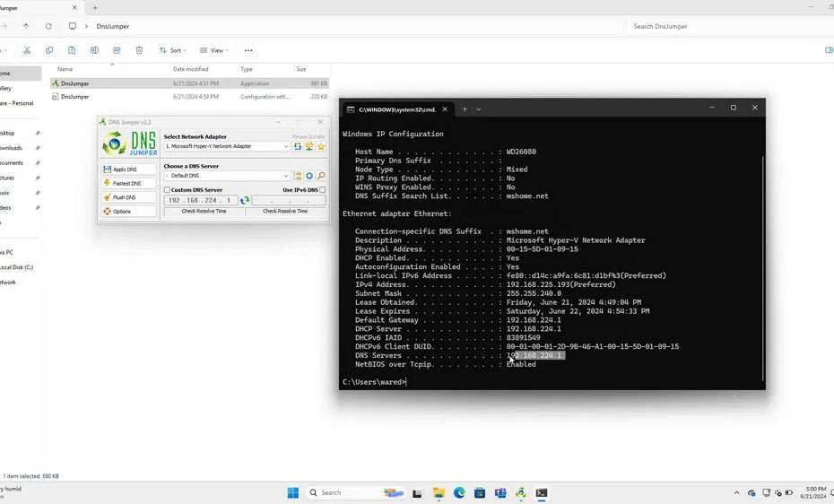834x504 pixels.
Task: Go up one folder level in Explorer
Action: point(25,26)
